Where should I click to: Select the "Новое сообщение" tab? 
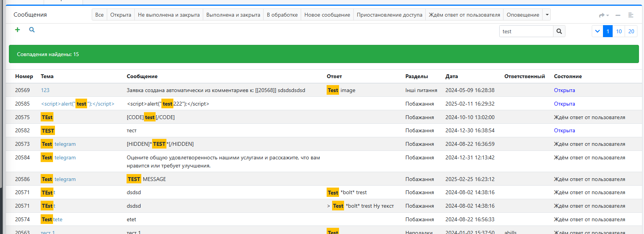tap(327, 15)
